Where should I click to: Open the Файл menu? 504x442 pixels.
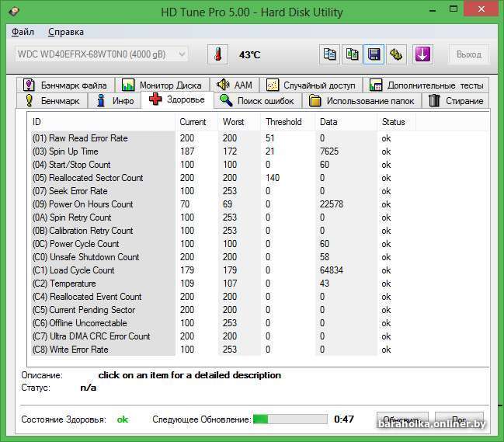pyautogui.click(x=23, y=32)
